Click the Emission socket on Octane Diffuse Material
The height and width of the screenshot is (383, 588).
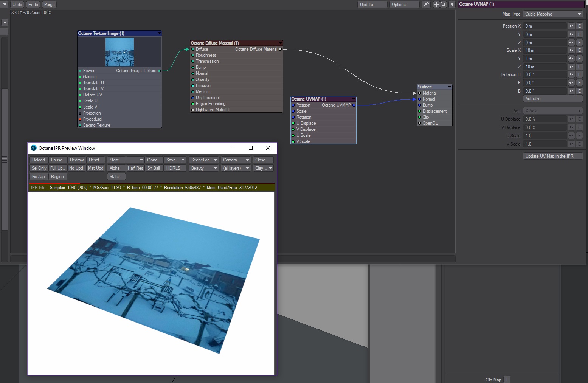click(192, 85)
